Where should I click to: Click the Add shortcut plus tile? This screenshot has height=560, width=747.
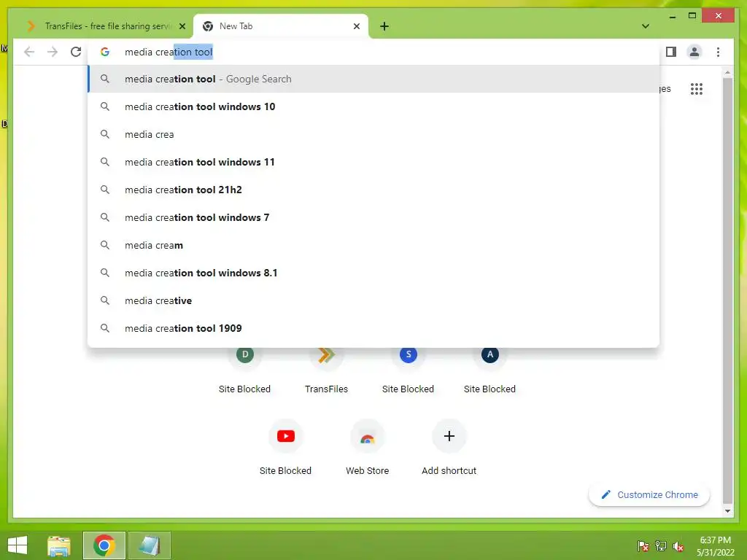click(x=449, y=448)
